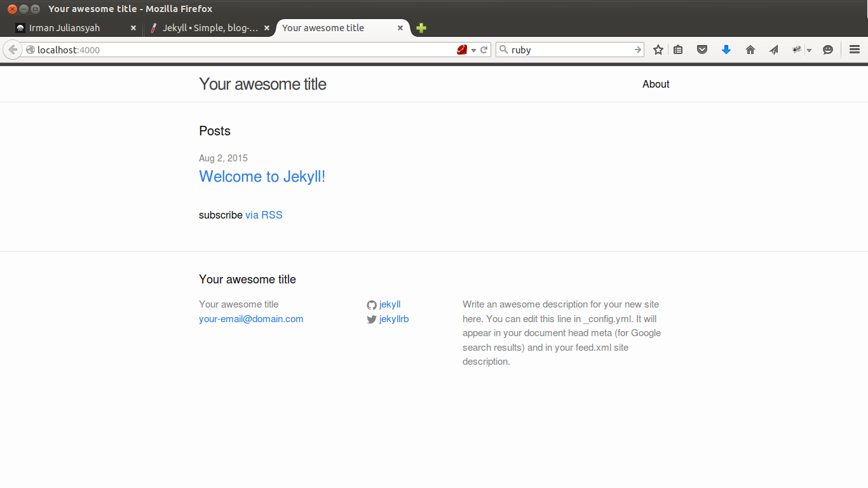This screenshot has height=488, width=868.
Task: Click the browser back button
Action: (12, 50)
